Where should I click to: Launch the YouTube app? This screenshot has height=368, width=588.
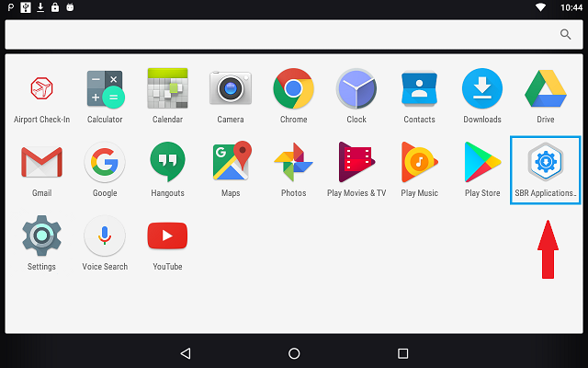[167, 236]
